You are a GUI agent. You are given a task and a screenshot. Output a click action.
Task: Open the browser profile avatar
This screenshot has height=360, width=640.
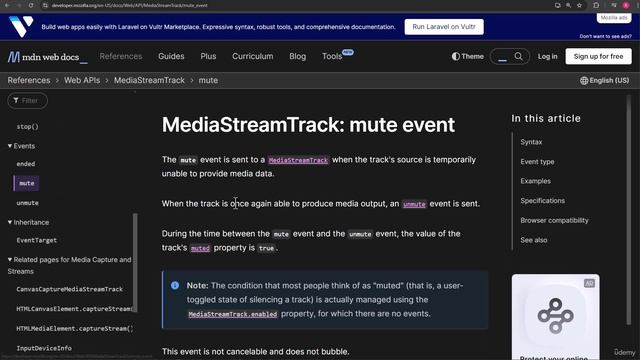(x=626, y=5)
